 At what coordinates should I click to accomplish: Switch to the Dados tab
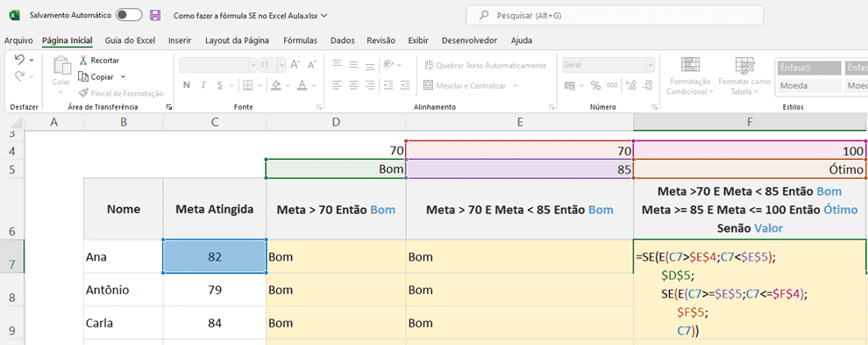(343, 40)
